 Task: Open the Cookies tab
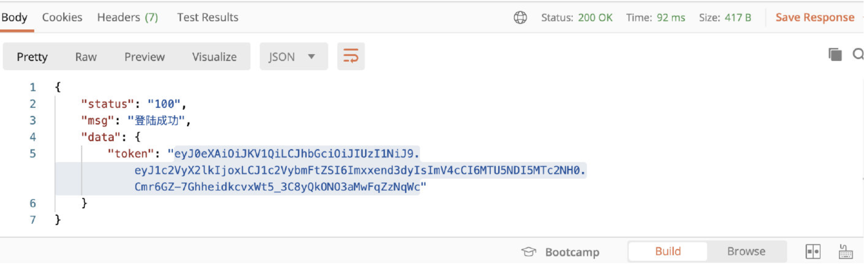pos(62,17)
